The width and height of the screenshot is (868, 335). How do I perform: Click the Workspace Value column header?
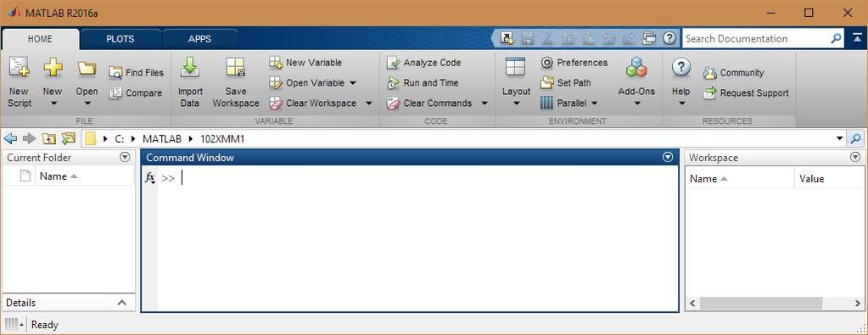click(828, 178)
